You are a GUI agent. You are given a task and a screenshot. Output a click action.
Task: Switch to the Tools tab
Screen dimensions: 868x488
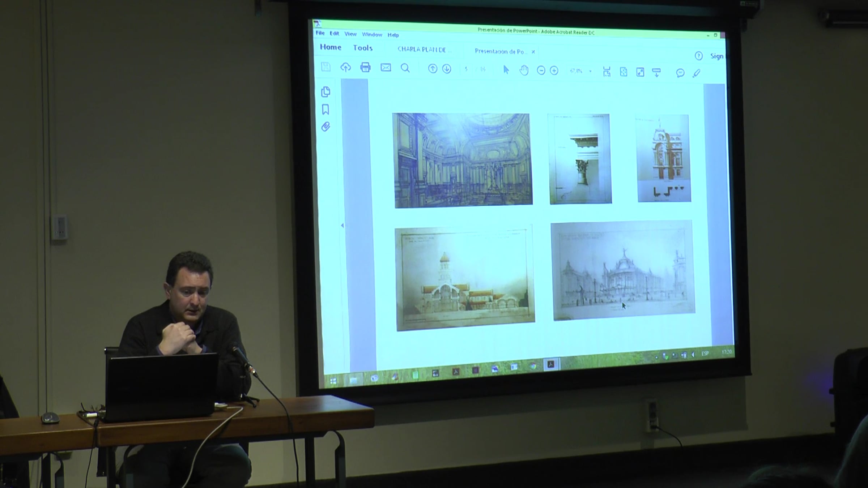(363, 48)
